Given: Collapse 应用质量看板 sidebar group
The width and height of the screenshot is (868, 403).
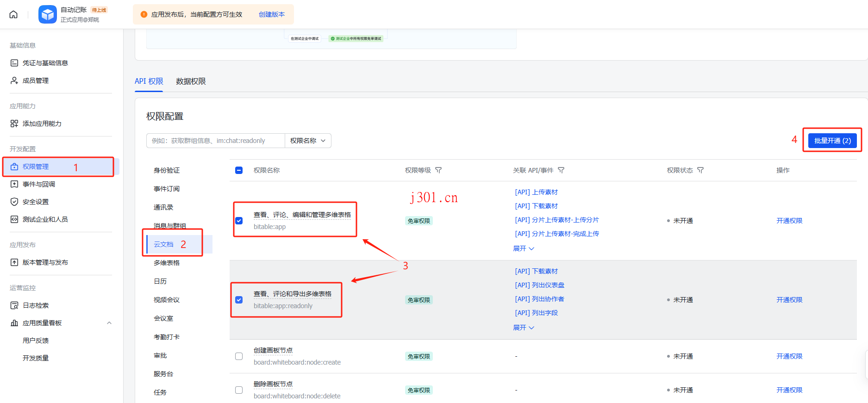Looking at the screenshot, I should coord(109,323).
